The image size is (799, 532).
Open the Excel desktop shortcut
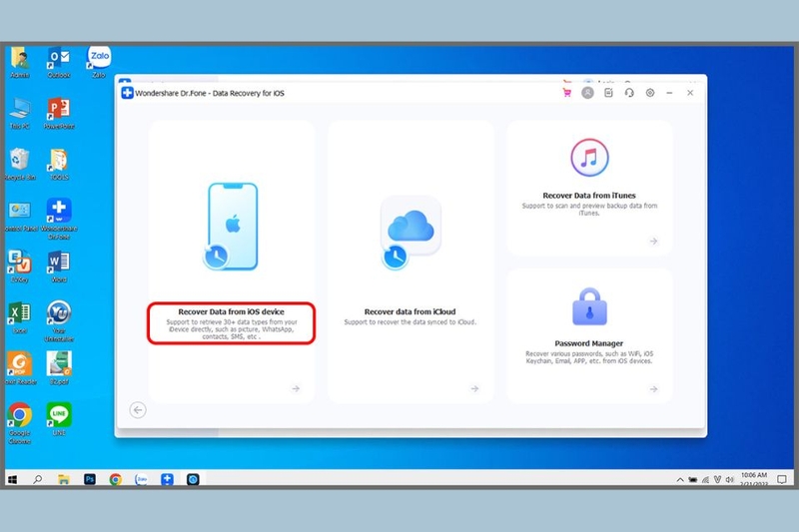19,317
